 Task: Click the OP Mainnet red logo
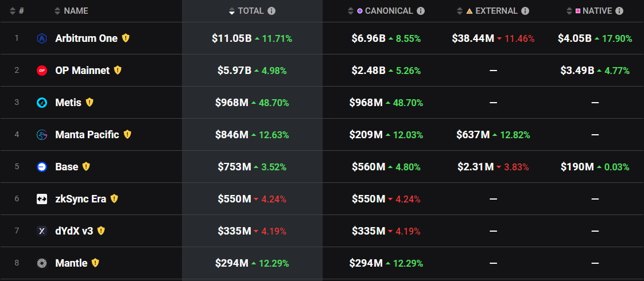click(x=41, y=71)
